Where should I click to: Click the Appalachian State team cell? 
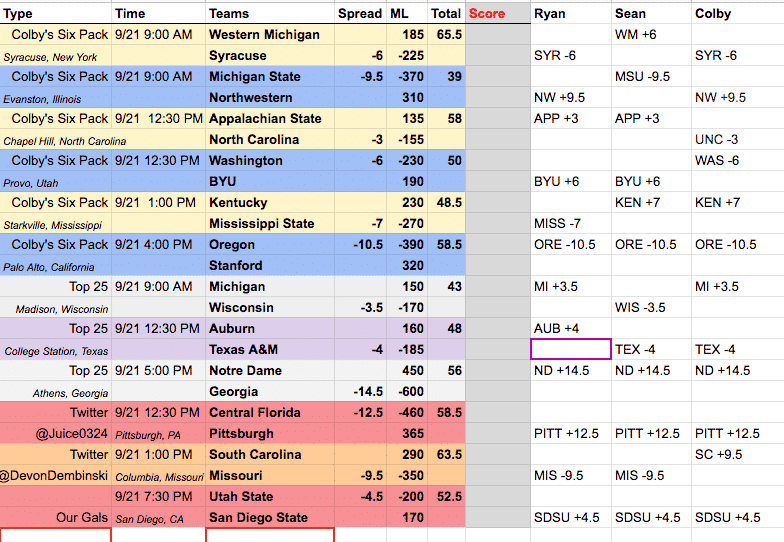[x=270, y=118]
